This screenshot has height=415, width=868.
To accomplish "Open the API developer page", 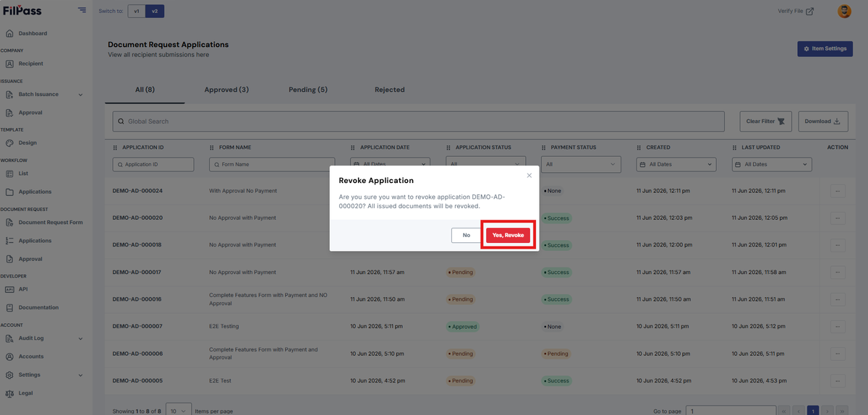I will 23,289.
